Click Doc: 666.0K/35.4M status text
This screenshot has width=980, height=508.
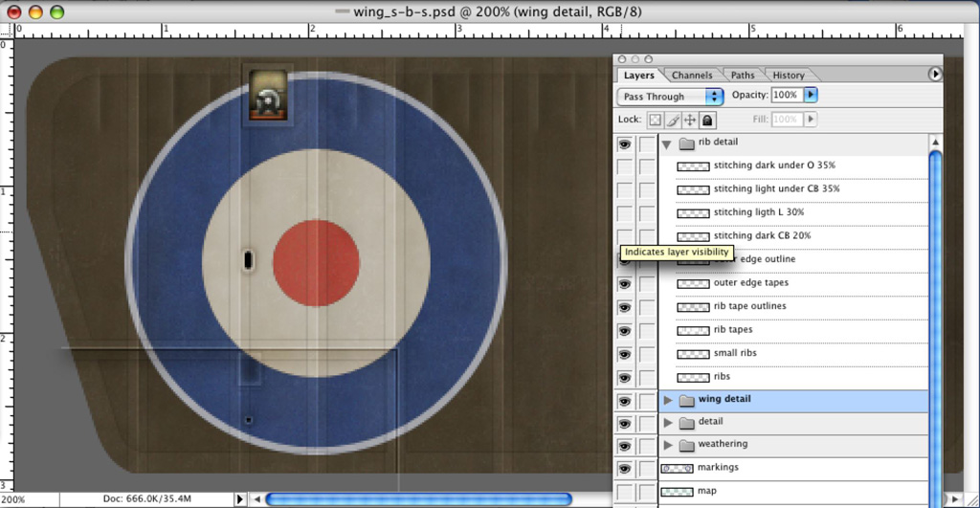point(146,498)
